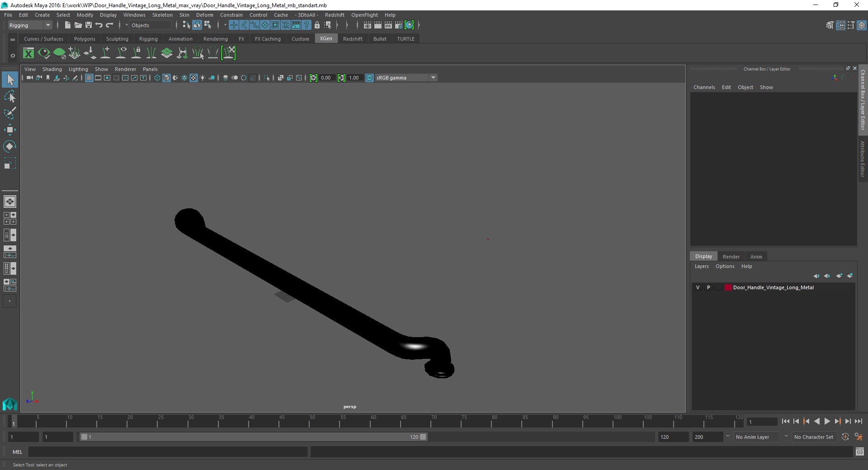Open the shelf settings gear menu
This screenshot has width=868, height=470.
[13, 56]
